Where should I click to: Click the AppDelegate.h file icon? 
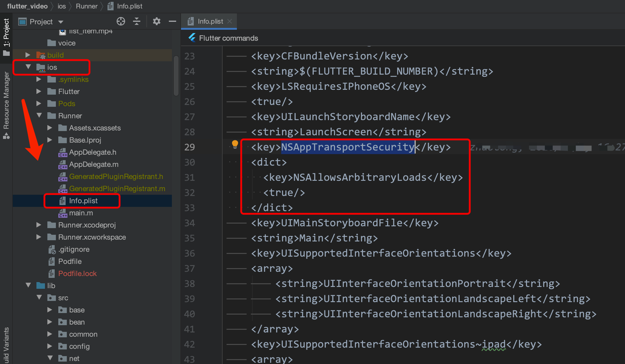[63, 152]
